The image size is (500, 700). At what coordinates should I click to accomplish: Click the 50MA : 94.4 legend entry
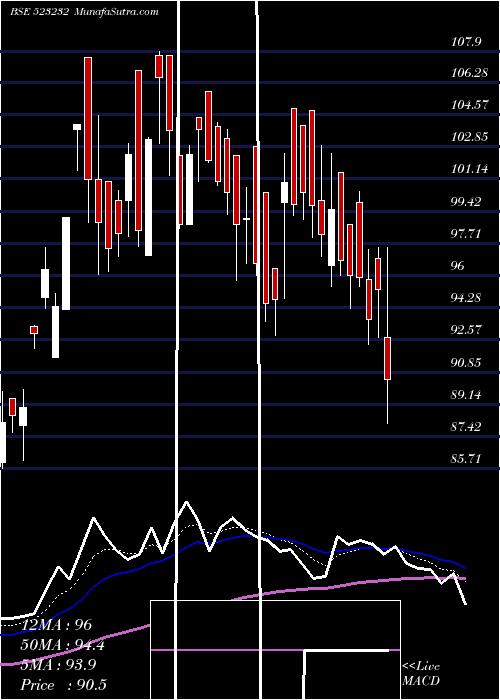tap(62, 645)
